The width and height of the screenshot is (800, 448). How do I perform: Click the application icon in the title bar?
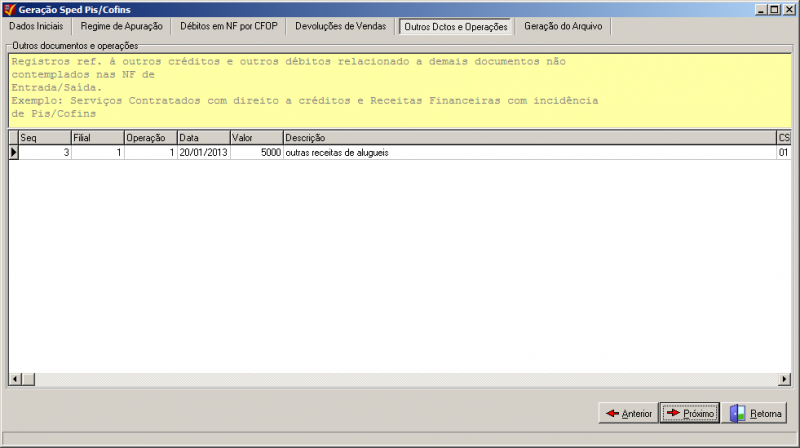point(9,9)
